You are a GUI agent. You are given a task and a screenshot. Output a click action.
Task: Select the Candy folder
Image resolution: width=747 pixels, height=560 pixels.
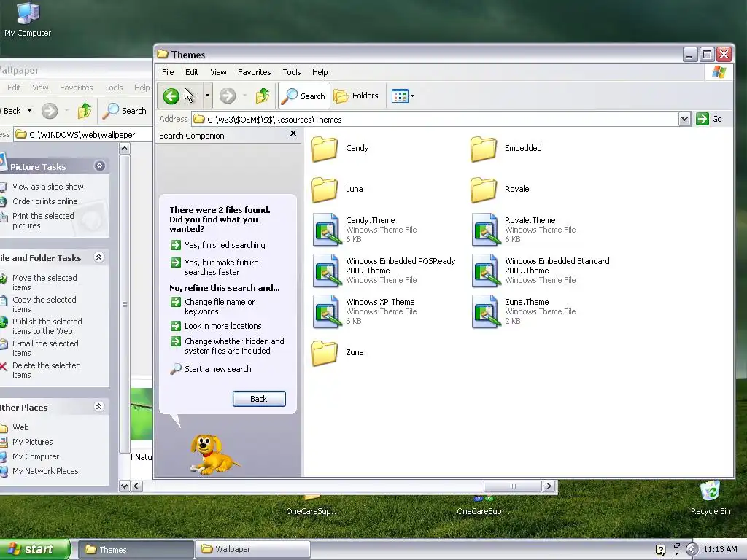coord(341,149)
